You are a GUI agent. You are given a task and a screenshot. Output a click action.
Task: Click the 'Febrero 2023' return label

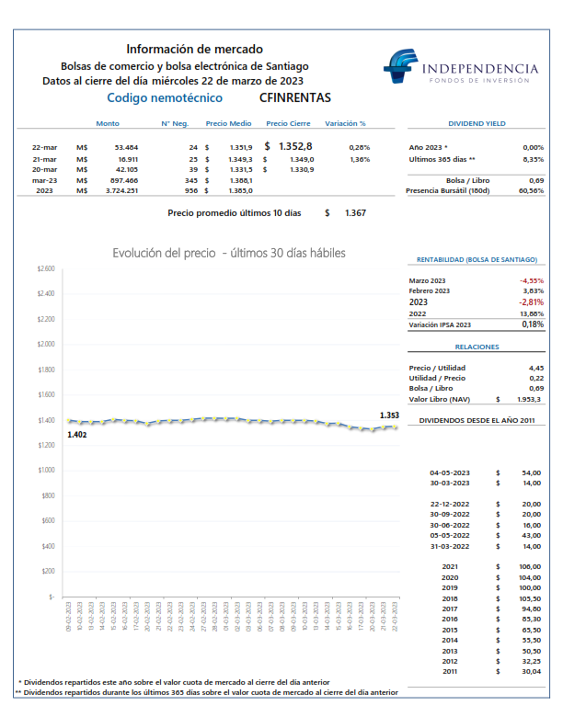coord(430,291)
